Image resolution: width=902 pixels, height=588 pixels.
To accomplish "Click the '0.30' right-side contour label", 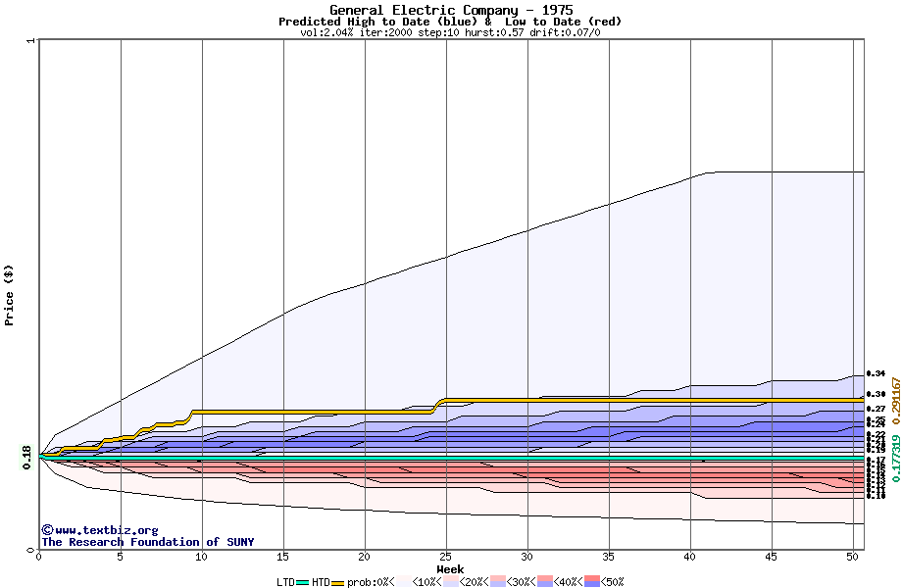I will click(876, 394).
